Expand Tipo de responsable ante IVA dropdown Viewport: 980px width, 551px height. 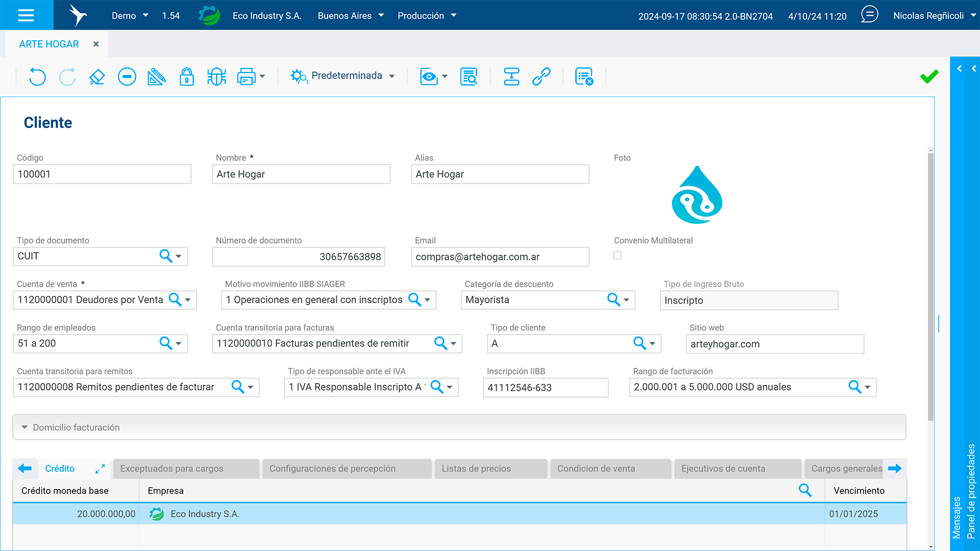point(450,387)
